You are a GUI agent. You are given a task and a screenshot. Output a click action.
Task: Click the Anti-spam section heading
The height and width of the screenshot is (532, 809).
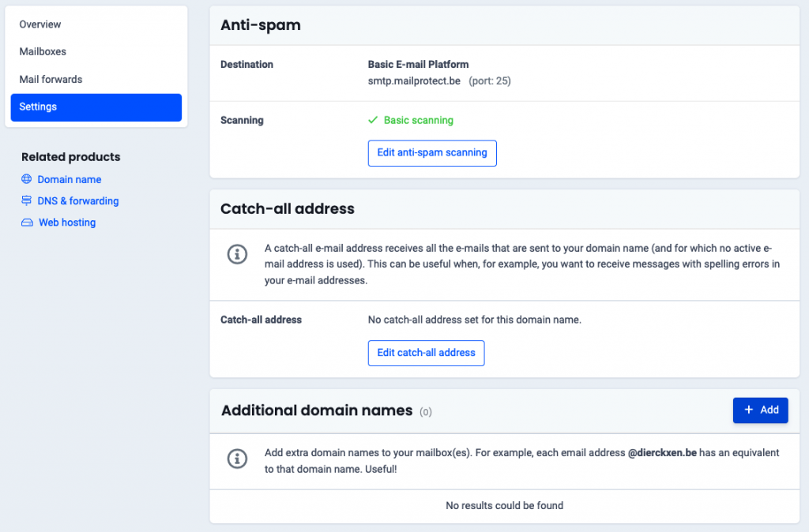(261, 25)
